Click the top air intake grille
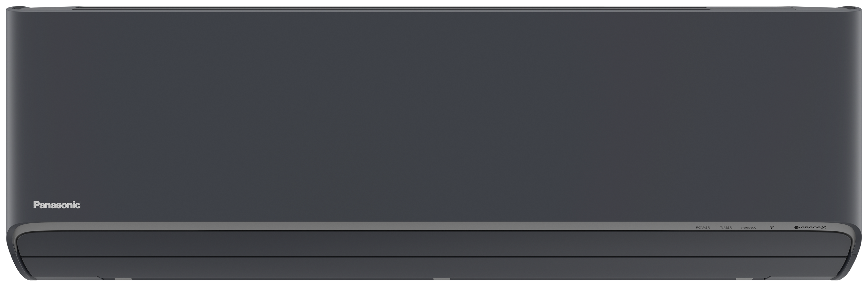Image resolution: width=868 pixels, height=287 pixels. 434,8
